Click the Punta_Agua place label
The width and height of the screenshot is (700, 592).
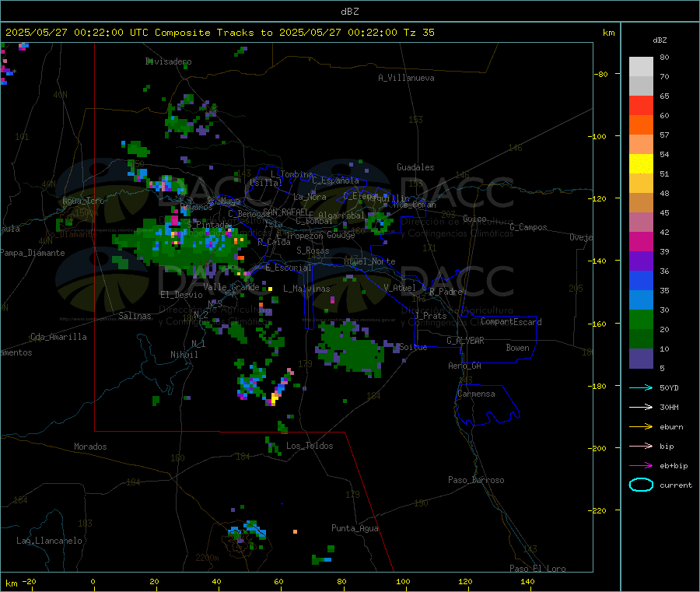355,528
